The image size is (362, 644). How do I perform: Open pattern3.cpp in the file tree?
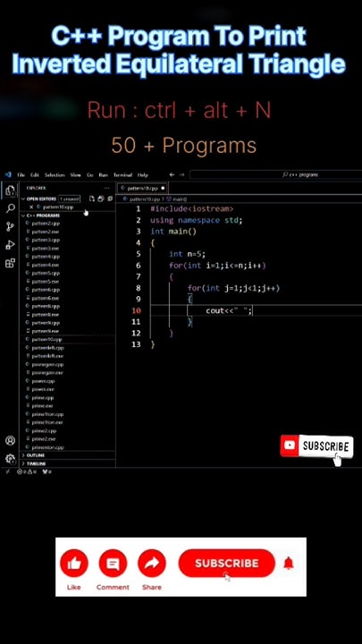click(46, 240)
